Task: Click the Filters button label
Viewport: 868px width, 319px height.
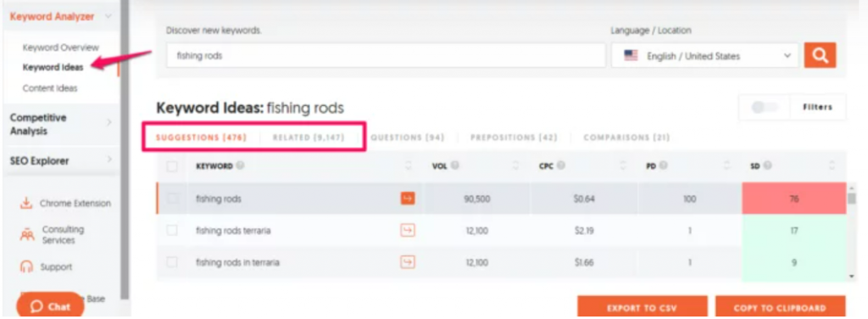Action: pyautogui.click(x=817, y=107)
